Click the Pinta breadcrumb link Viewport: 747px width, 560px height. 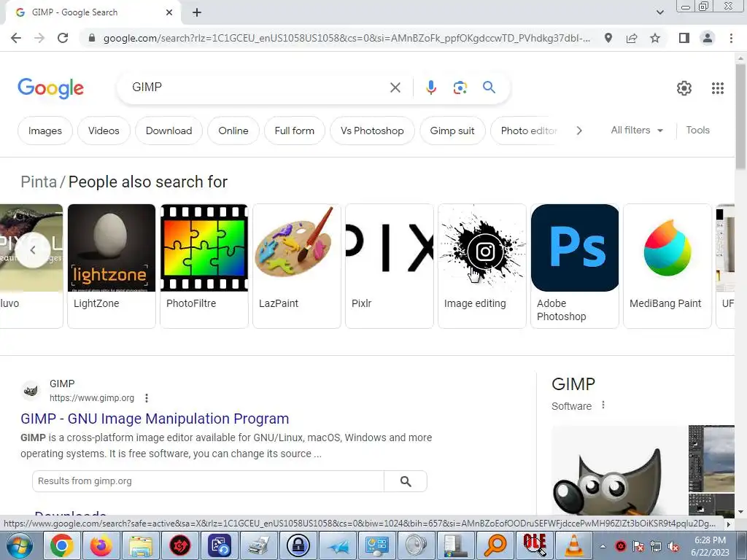(39, 182)
